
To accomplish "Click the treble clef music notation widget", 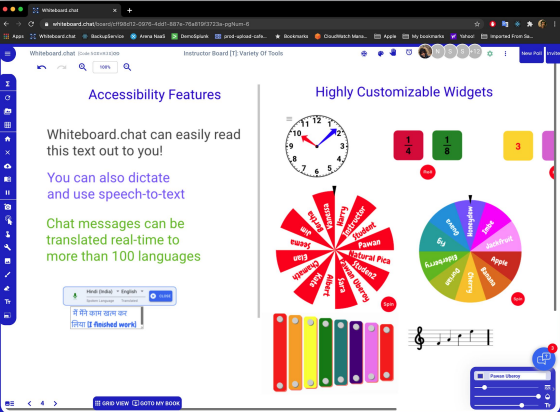I will [451, 338].
